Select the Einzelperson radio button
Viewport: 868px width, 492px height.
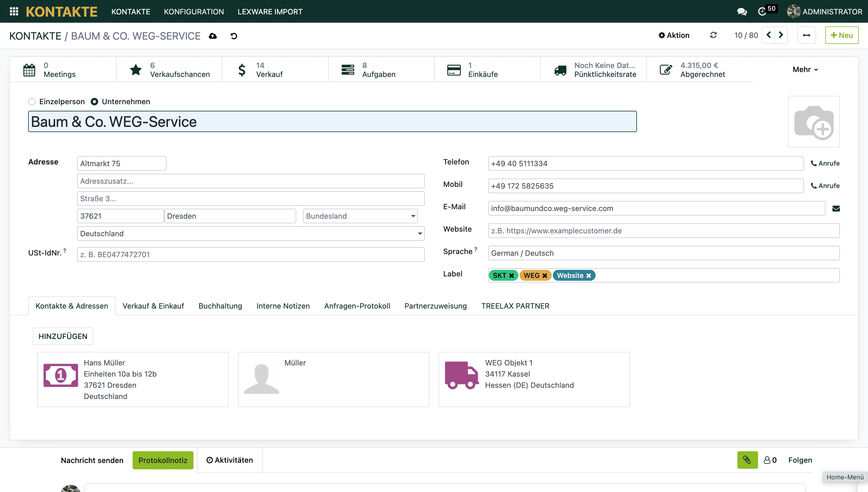[32, 102]
